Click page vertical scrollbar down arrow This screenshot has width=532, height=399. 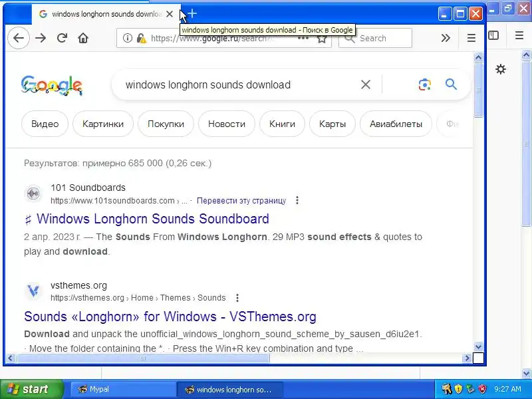click(x=478, y=346)
